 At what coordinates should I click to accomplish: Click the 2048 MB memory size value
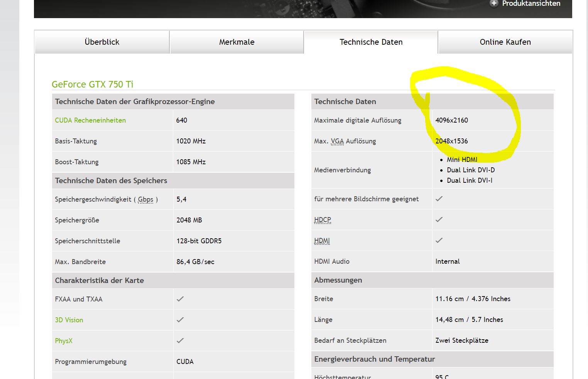[x=189, y=220]
